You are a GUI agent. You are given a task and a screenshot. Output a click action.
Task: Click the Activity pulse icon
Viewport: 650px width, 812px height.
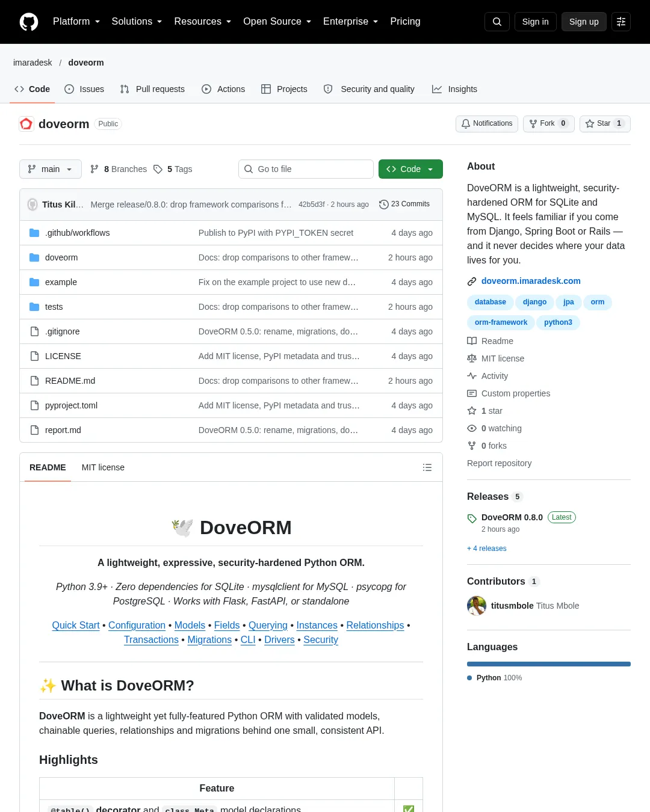click(472, 376)
